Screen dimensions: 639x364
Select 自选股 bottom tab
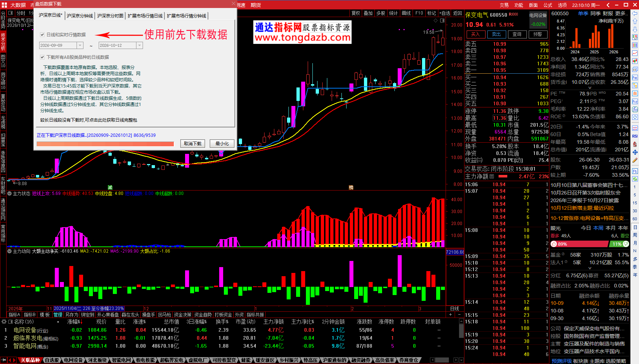click(x=52, y=360)
